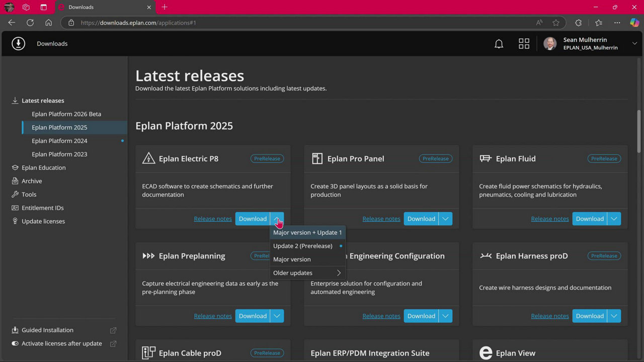The width and height of the screenshot is (644, 362).
Task: Click the notification bell icon
Action: 499,44
